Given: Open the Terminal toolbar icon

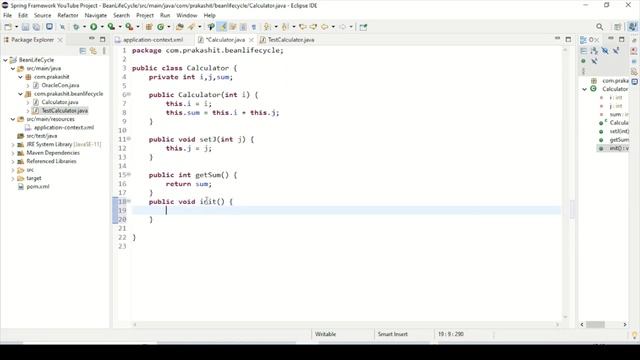Looking at the screenshot, I should (x=49, y=27).
